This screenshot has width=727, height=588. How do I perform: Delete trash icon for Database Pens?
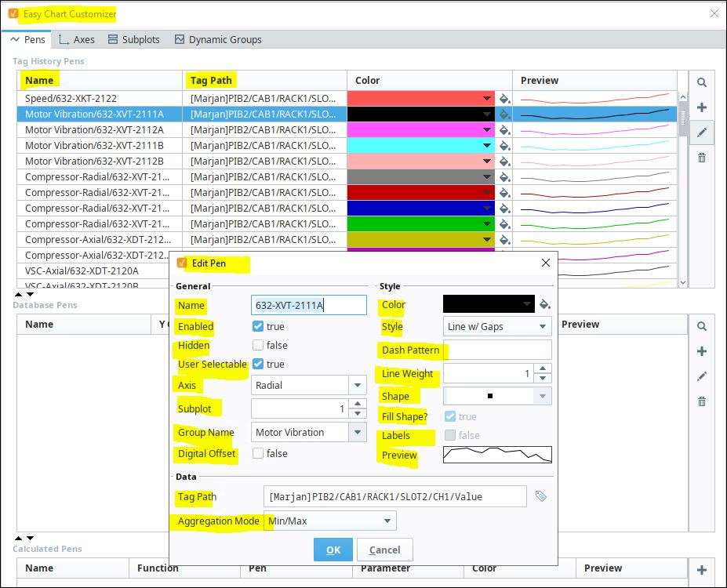(701, 401)
